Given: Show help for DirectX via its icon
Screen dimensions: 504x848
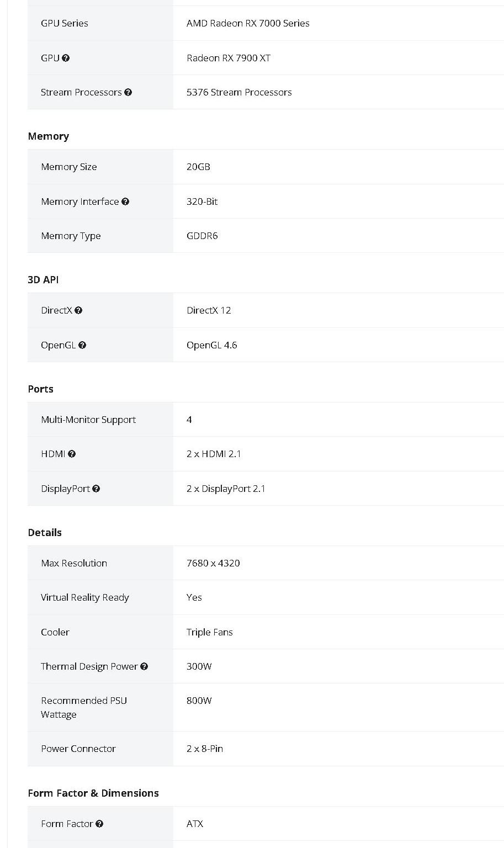Looking at the screenshot, I should pos(78,310).
